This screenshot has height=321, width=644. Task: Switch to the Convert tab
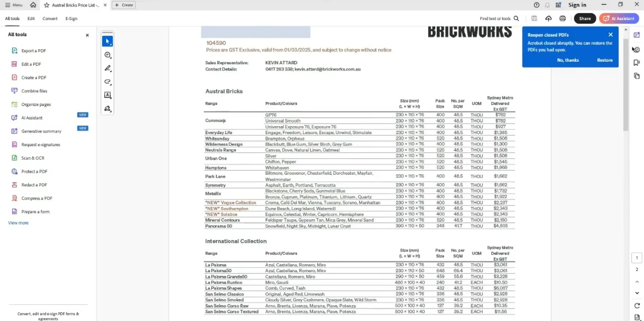click(x=50, y=19)
